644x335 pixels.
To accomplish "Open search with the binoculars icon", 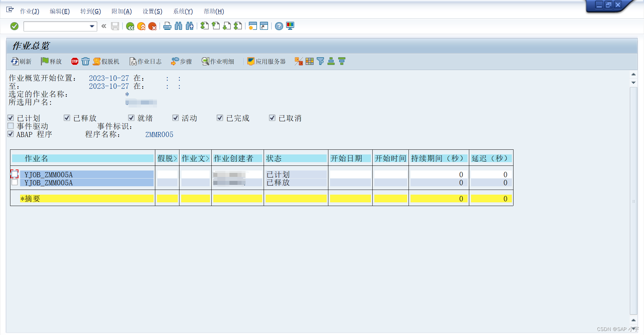I will click(178, 26).
